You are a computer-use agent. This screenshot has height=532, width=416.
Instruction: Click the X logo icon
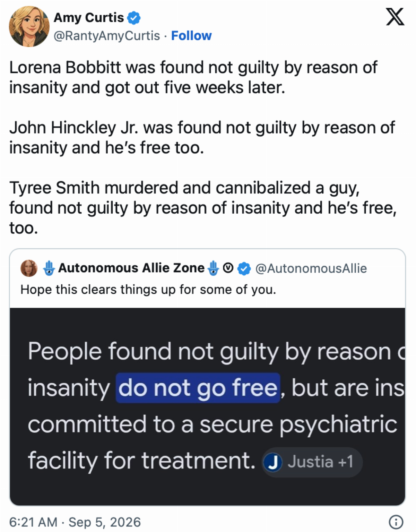(395, 17)
